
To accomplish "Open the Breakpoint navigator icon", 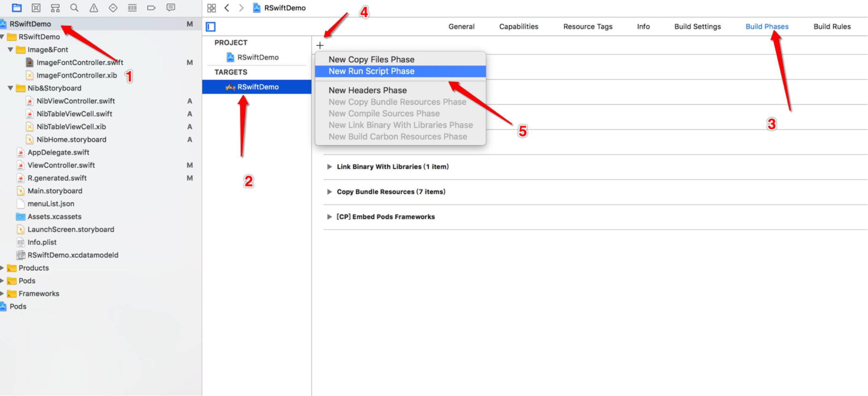I will [x=151, y=7].
